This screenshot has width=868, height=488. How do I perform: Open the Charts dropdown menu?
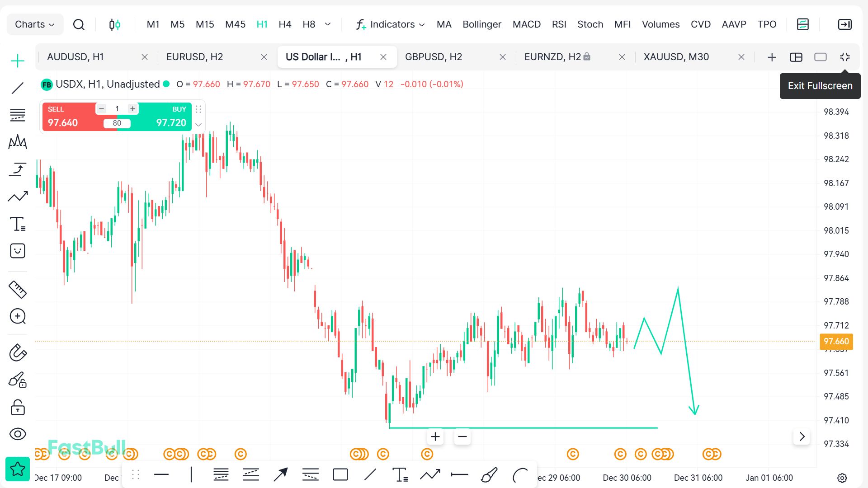[x=35, y=24]
